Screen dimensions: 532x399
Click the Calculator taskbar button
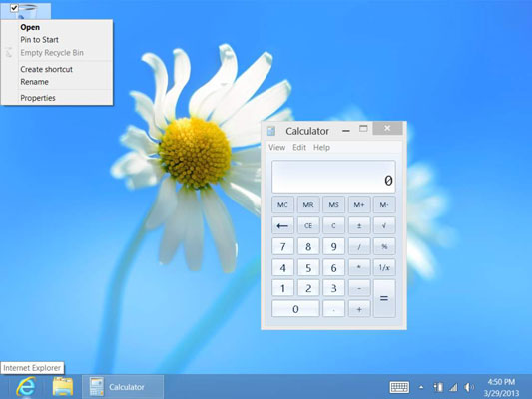click(123, 387)
